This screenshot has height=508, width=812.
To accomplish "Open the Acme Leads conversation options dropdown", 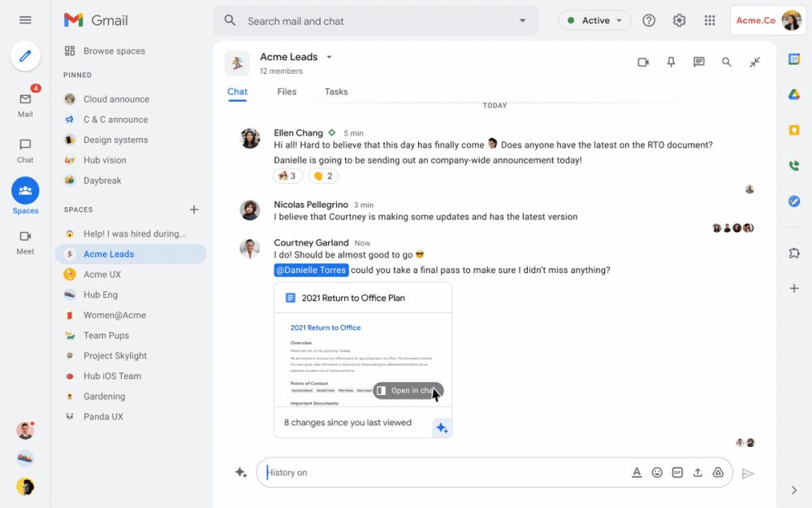I will coord(329,57).
